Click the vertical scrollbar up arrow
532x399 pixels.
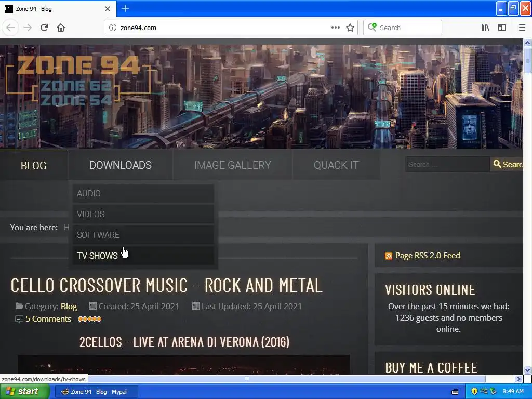tap(527, 43)
